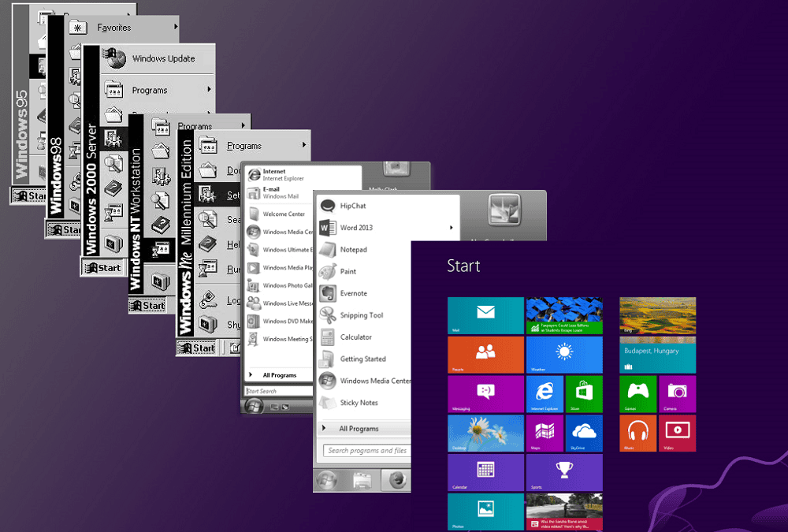Open the SkyDrive tile
788x532 pixels.
point(583,433)
